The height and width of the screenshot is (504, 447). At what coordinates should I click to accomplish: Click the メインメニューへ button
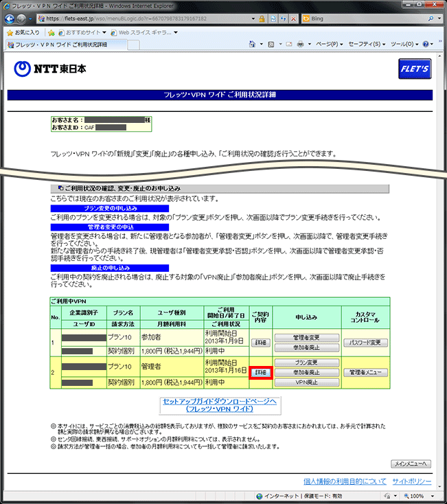pyautogui.click(x=411, y=463)
